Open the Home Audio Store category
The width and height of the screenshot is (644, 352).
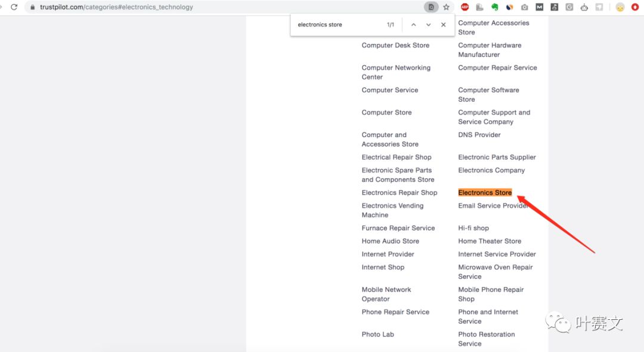coord(390,241)
